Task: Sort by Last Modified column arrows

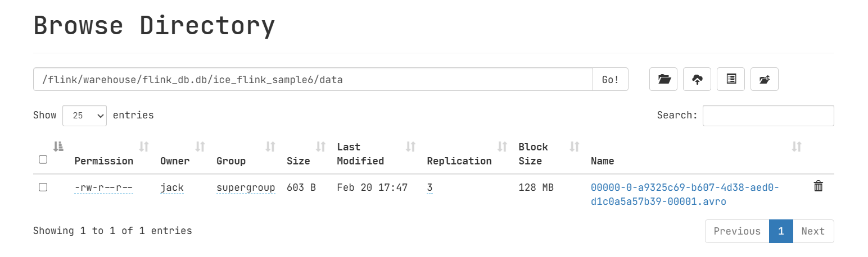Action: [x=411, y=147]
